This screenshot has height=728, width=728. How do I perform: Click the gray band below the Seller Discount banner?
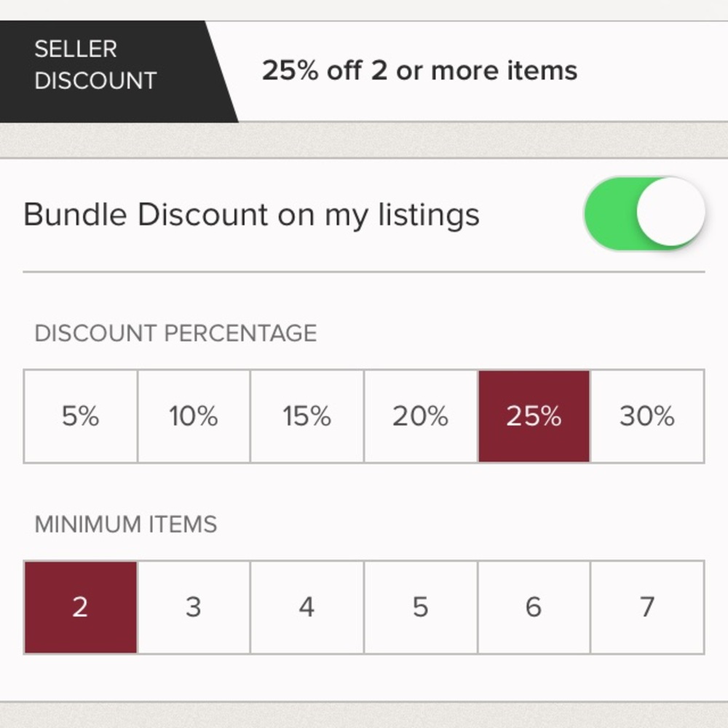pyautogui.click(x=364, y=140)
